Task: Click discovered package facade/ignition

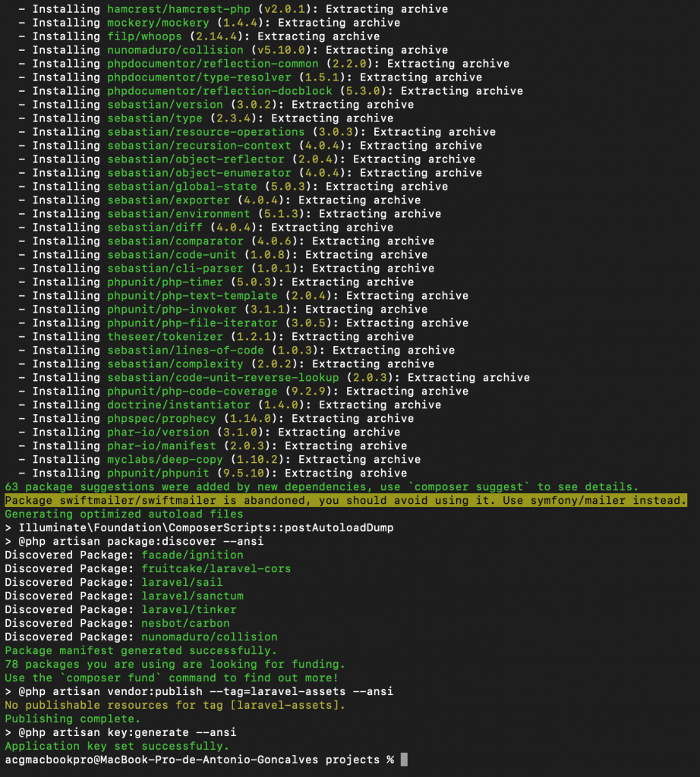Action: 192,555
